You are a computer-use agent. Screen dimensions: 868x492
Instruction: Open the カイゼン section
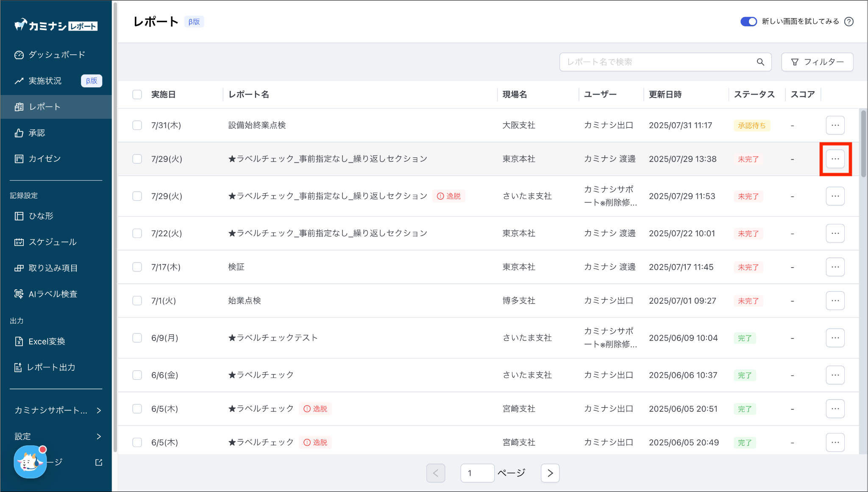click(45, 159)
